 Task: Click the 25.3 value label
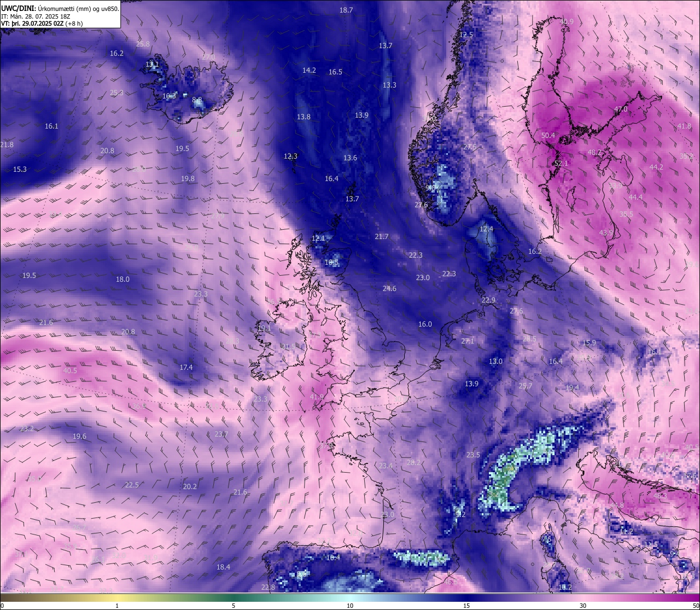pyautogui.click(x=116, y=92)
